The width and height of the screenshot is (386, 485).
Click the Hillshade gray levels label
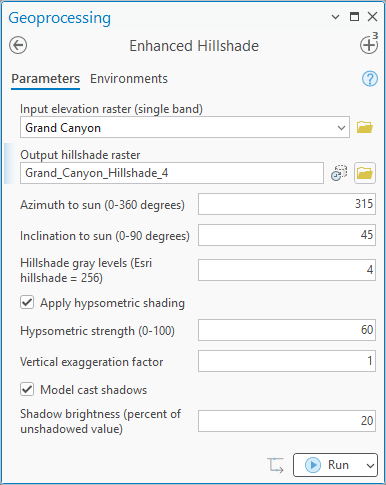click(x=86, y=270)
